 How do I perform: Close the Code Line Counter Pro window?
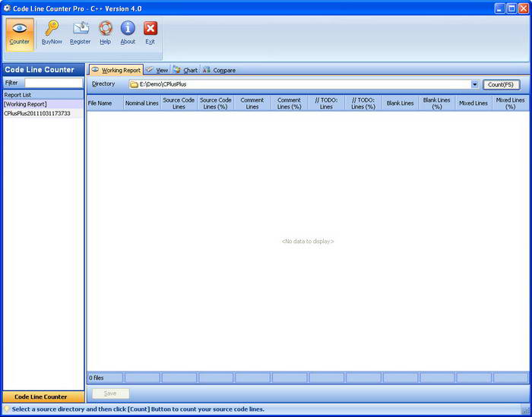pyautogui.click(x=524, y=8)
